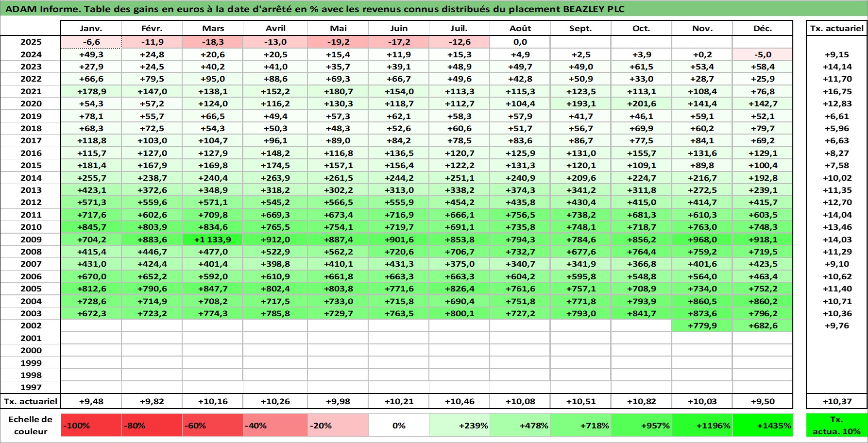Click actuarial rate +14,14 for 2023
The height and width of the screenshot is (443, 868).
(x=836, y=67)
